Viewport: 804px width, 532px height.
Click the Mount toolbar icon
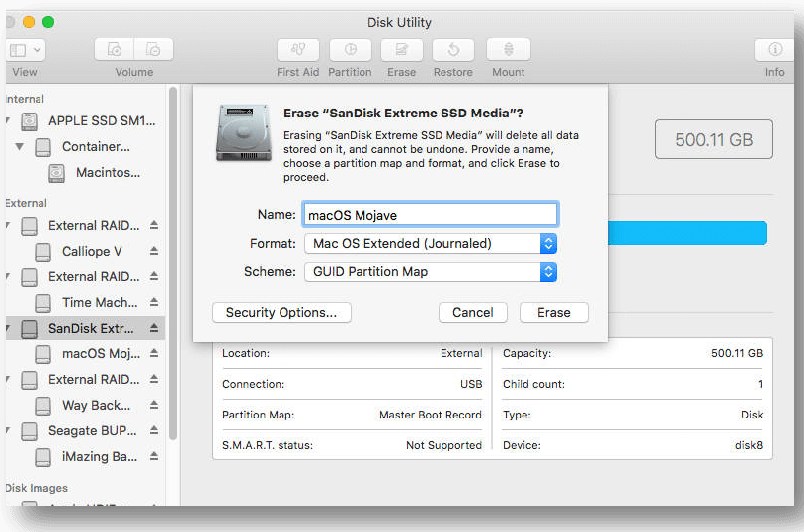[508, 49]
